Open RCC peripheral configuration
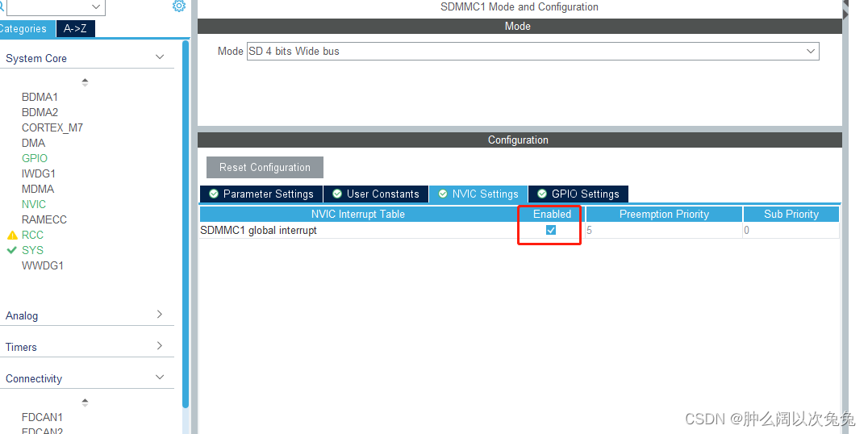Image resolution: width=868 pixels, height=434 pixels. pyautogui.click(x=32, y=236)
